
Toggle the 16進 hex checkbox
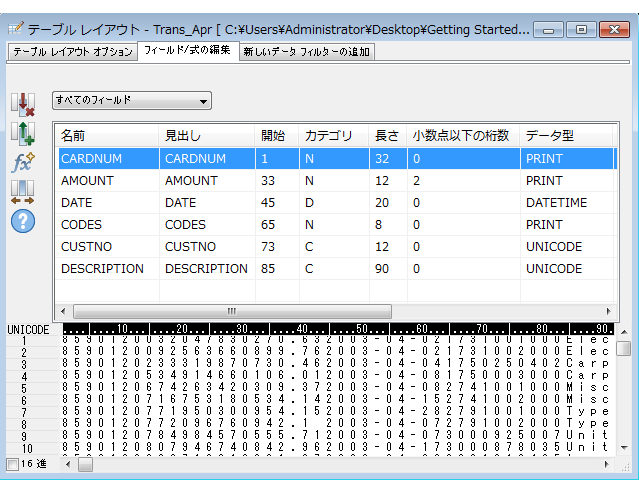point(12,464)
